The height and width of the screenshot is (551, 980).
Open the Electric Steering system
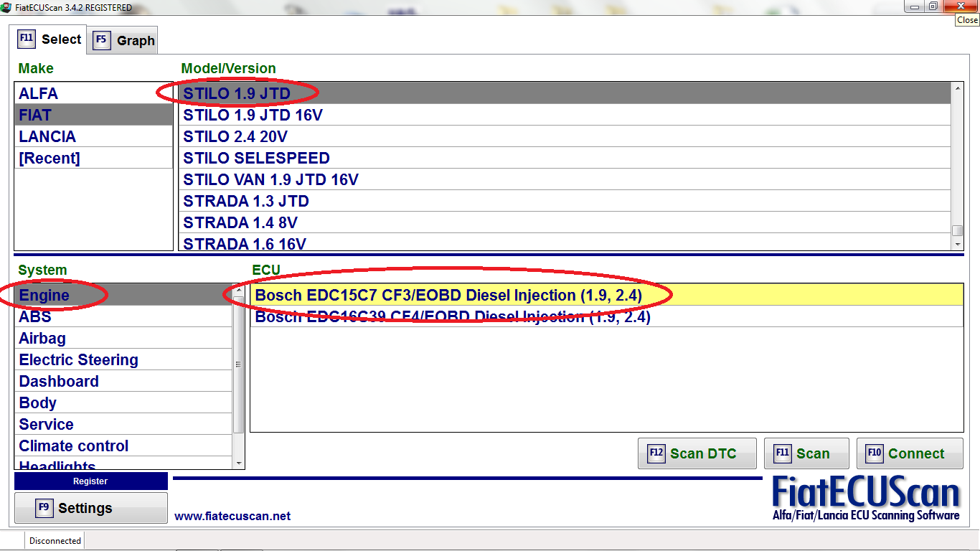point(123,359)
